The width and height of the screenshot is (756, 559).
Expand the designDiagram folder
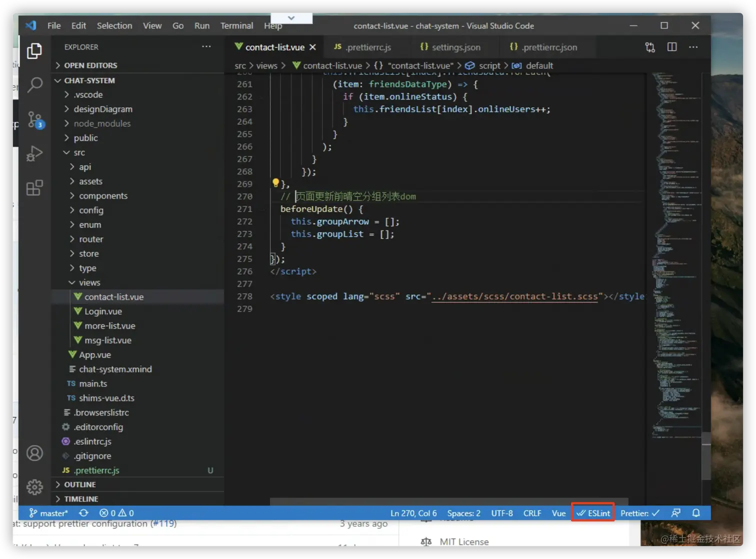click(x=137, y=109)
